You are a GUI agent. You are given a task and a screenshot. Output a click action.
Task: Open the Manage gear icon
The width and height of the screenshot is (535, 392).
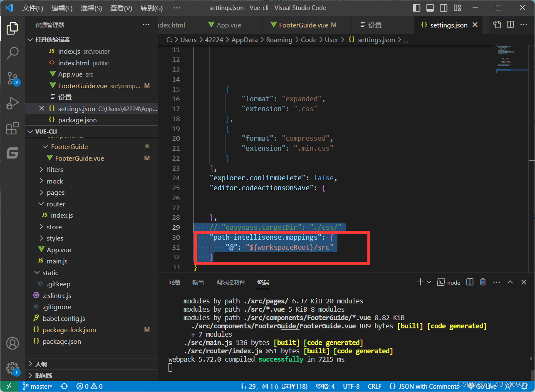coord(12,368)
